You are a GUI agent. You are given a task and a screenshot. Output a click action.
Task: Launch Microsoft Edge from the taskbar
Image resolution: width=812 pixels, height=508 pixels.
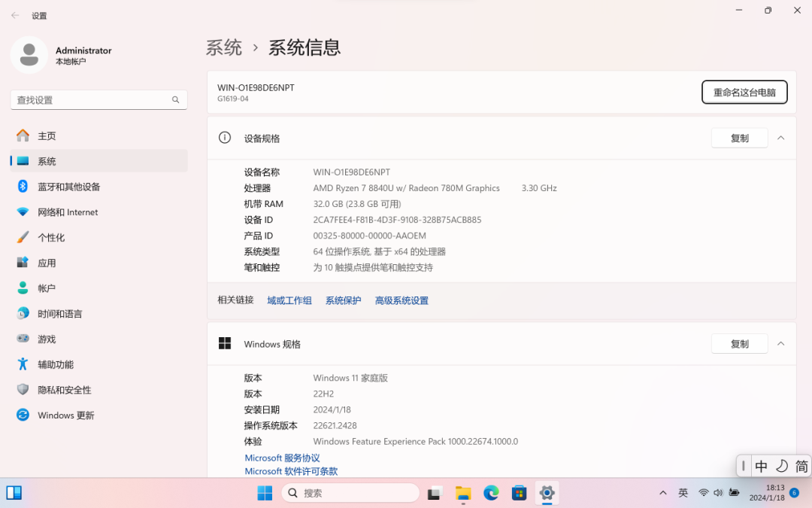pyautogui.click(x=490, y=493)
